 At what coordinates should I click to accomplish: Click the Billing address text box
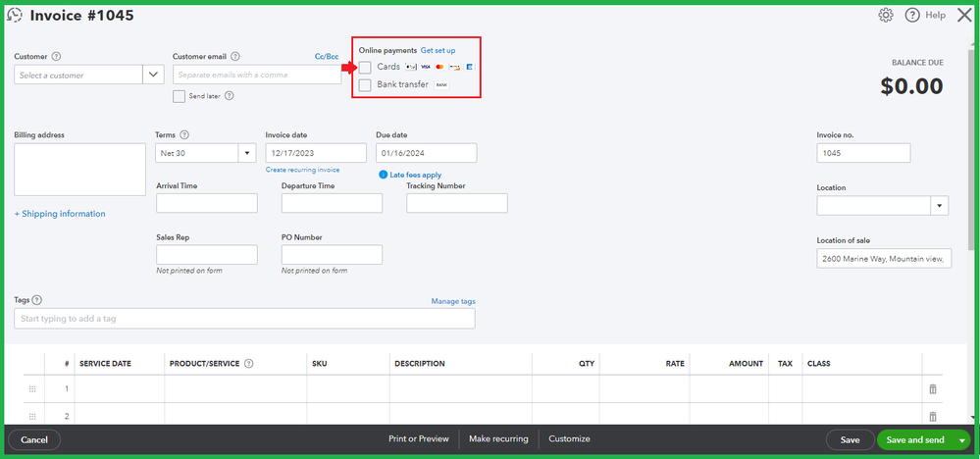(80, 170)
